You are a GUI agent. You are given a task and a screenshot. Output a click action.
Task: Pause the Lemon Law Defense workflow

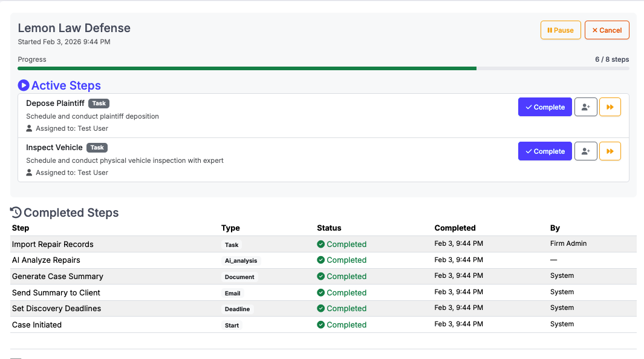[560, 30]
